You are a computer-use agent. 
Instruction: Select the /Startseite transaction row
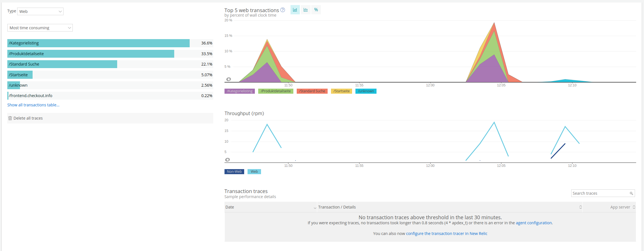coord(110,75)
